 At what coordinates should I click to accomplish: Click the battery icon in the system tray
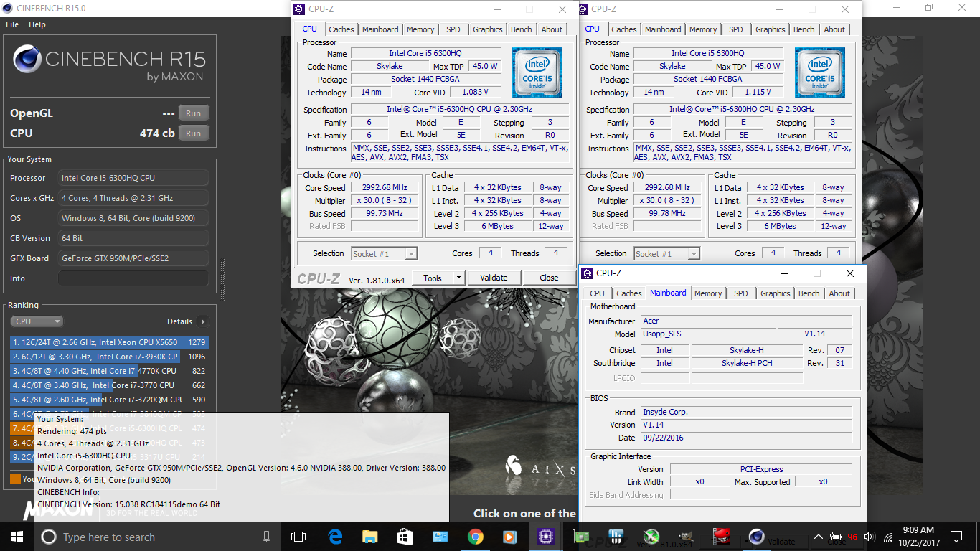[x=836, y=537]
